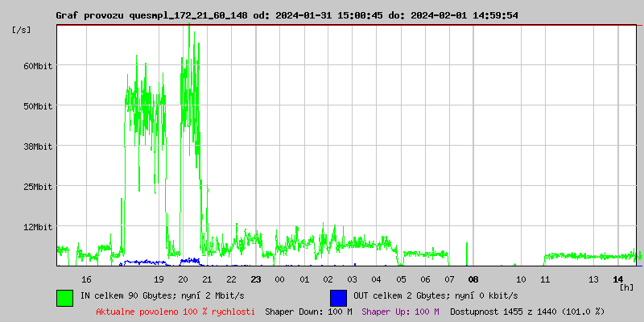Click the 60Mbit y-axis label
This screenshot has width=644, height=322.
[x=39, y=66]
